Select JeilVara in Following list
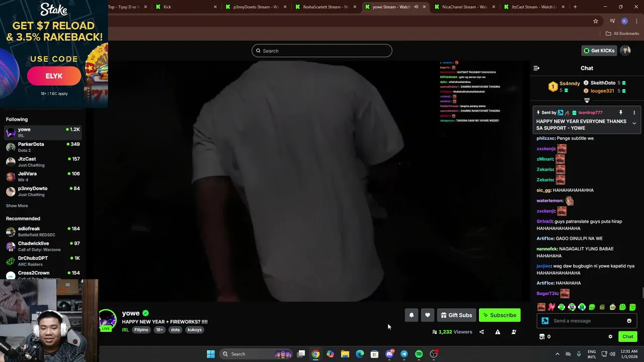The image size is (644, 362). tap(43, 176)
